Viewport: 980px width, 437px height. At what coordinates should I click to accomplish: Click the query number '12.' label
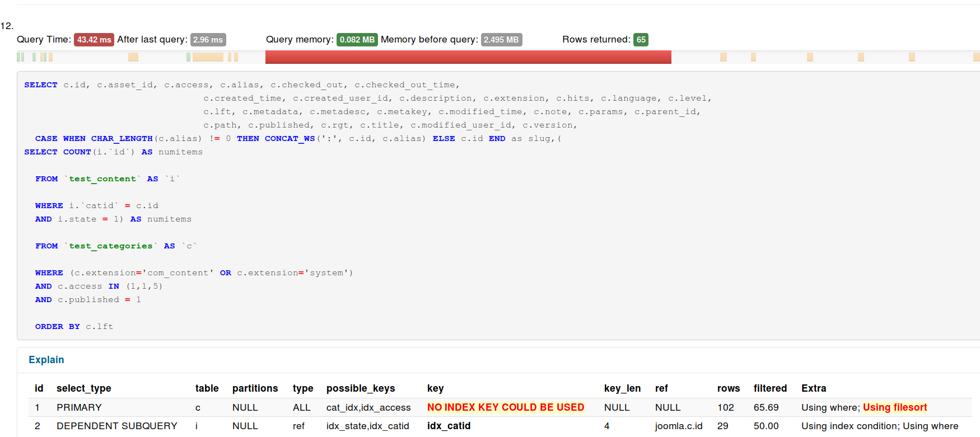pyautogui.click(x=7, y=26)
